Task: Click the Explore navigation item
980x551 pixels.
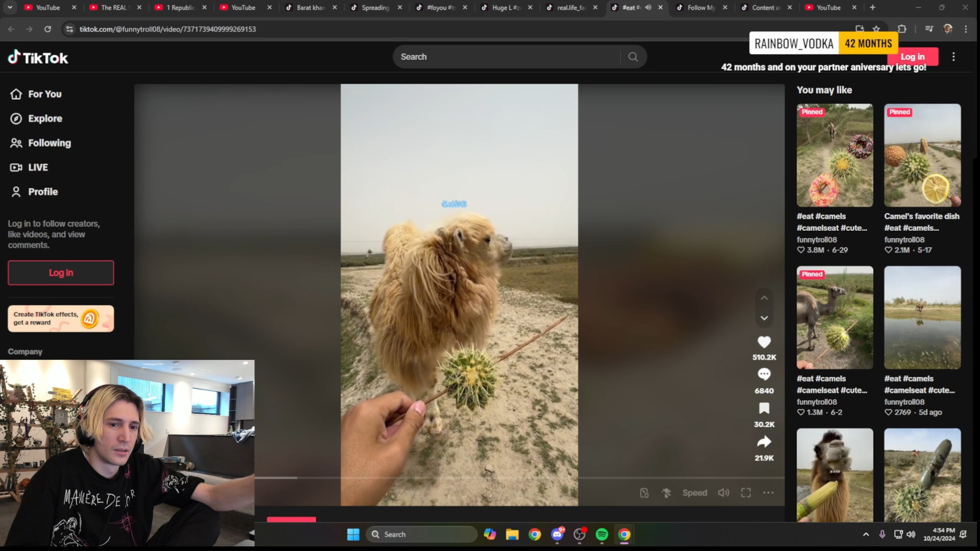Action: (45, 118)
